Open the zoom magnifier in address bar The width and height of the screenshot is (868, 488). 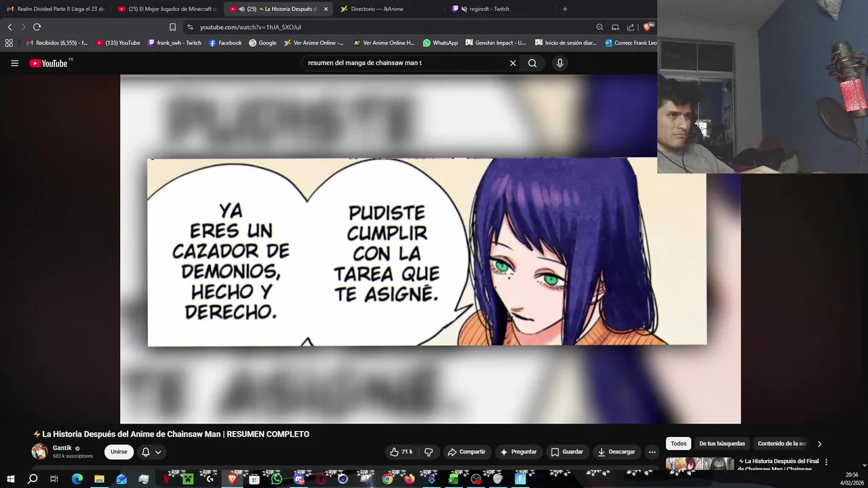599,27
